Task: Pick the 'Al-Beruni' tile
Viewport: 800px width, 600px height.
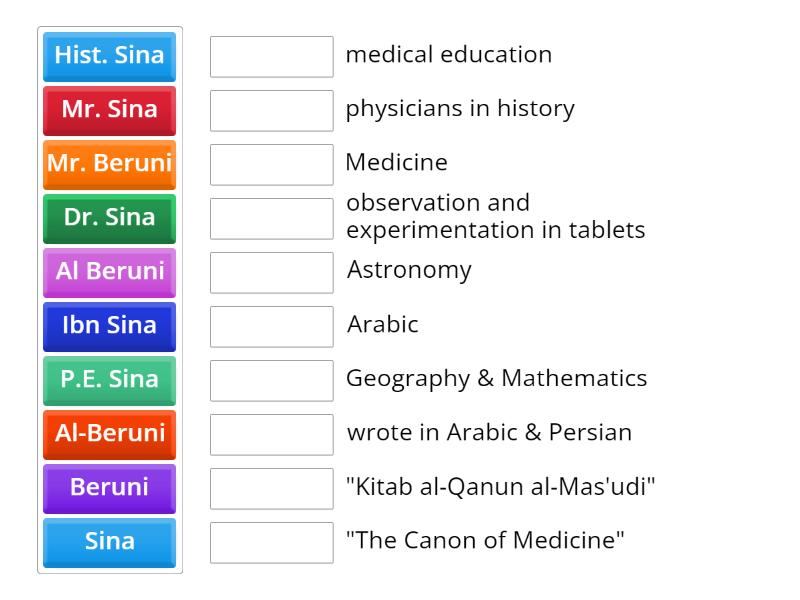Action: pos(109,435)
